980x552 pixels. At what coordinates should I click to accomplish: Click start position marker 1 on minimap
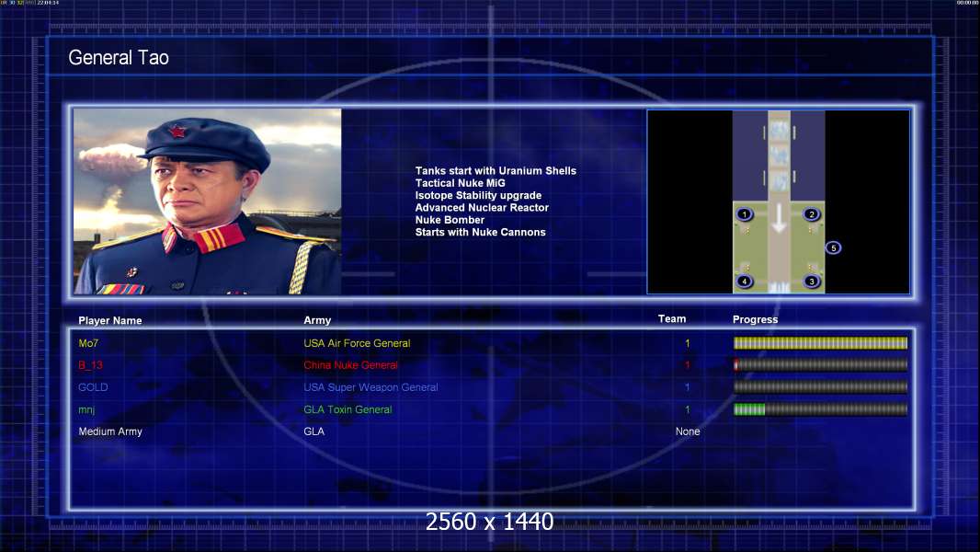tap(745, 214)
